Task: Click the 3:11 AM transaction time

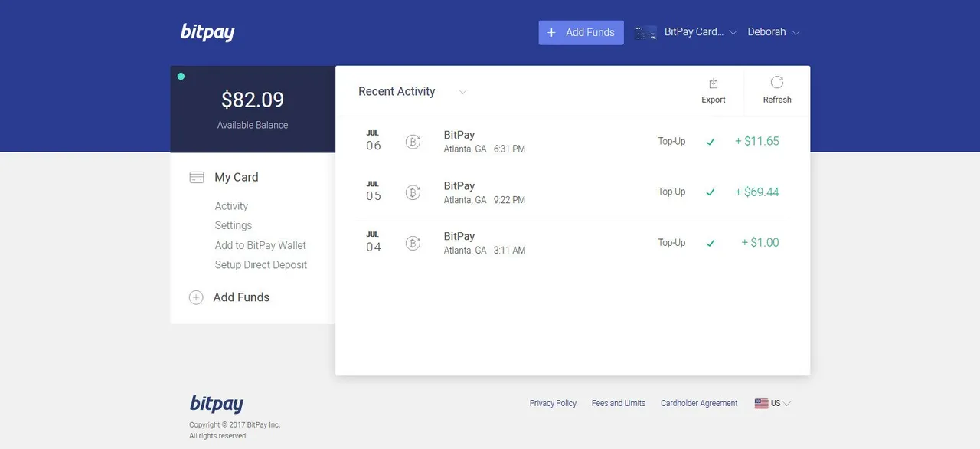Action: point(509,251)
